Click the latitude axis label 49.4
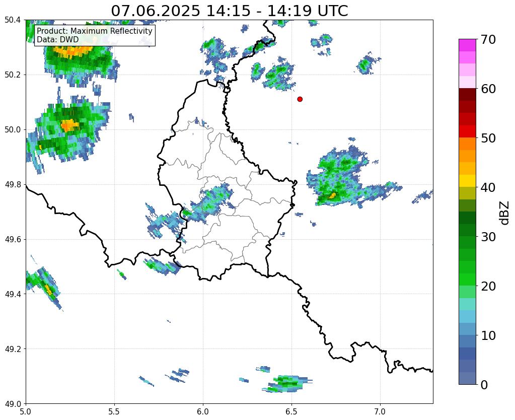Image resolution: width=515 pixels, height=420 pixels. click(x=13, y=294)
